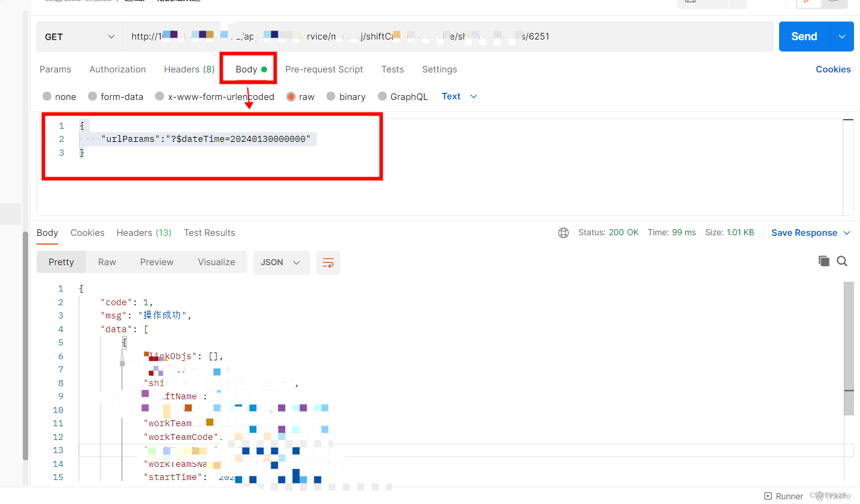This screenshot has height=504, width=860.
Task: Click the Status 200 OK label
Action: [x=608, y=232]
